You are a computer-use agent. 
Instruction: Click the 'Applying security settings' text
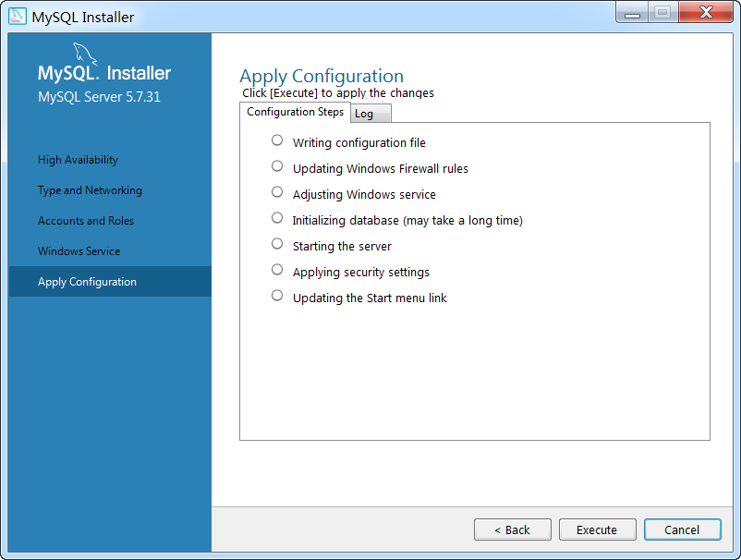(361, 273)
